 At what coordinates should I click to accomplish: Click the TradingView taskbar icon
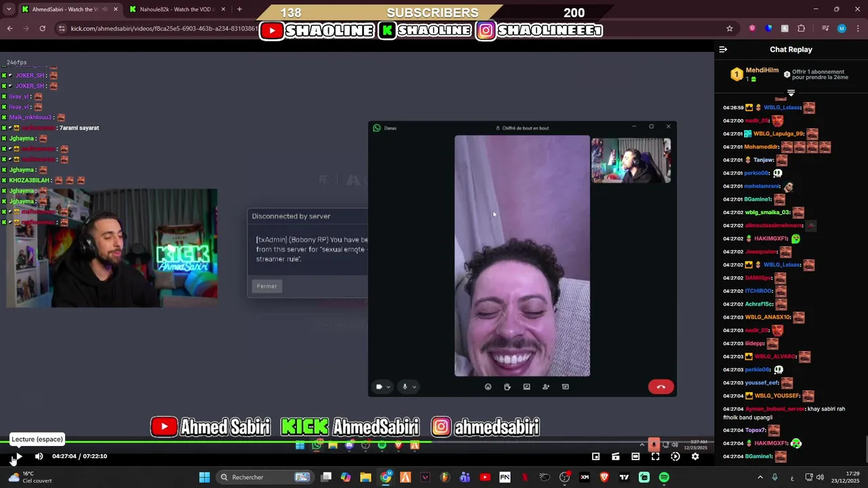(624, 477)
